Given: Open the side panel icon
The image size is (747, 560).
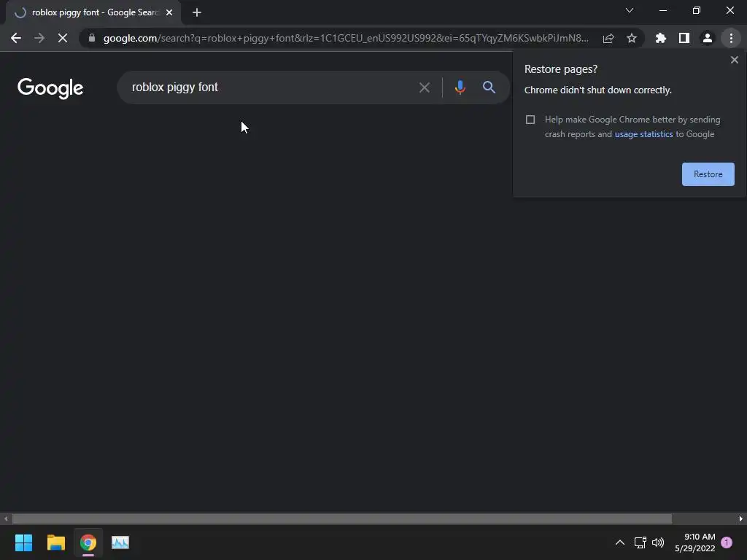Looking at the screenshot, I should tap(684, 38).
